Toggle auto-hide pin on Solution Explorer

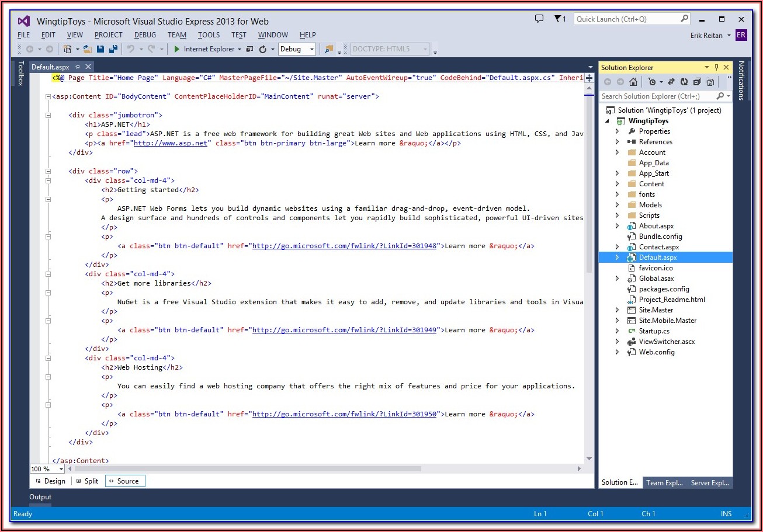(717, 67)
